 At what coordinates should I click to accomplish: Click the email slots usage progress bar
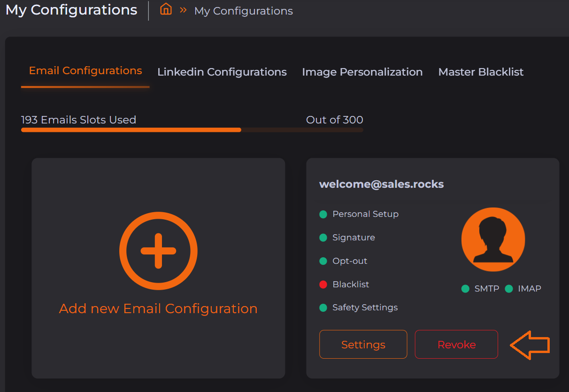tap(192, 130)
